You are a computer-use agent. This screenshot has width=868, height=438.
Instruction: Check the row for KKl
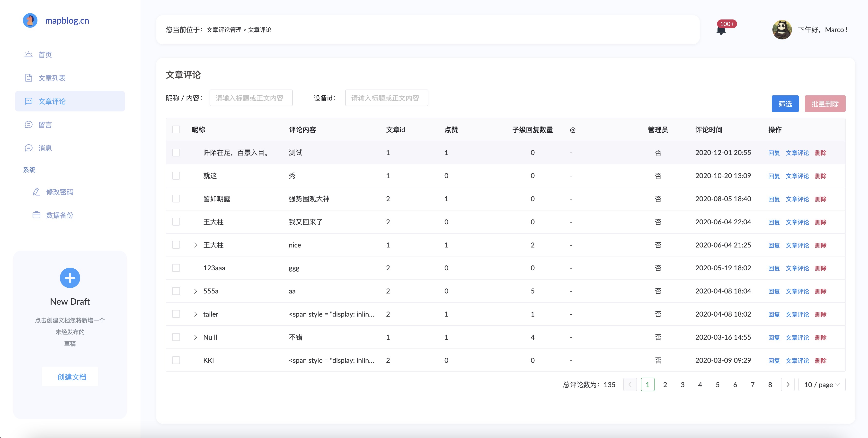(x=176, y=360)
